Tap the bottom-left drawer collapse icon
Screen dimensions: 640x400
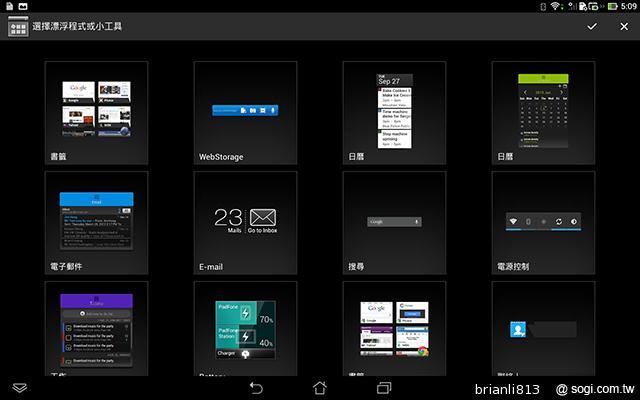[20, 388]
